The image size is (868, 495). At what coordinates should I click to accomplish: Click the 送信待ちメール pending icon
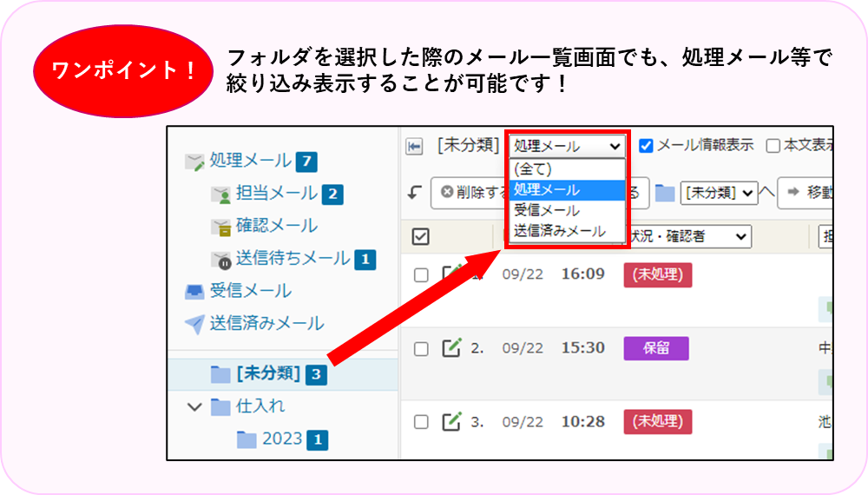221,260
